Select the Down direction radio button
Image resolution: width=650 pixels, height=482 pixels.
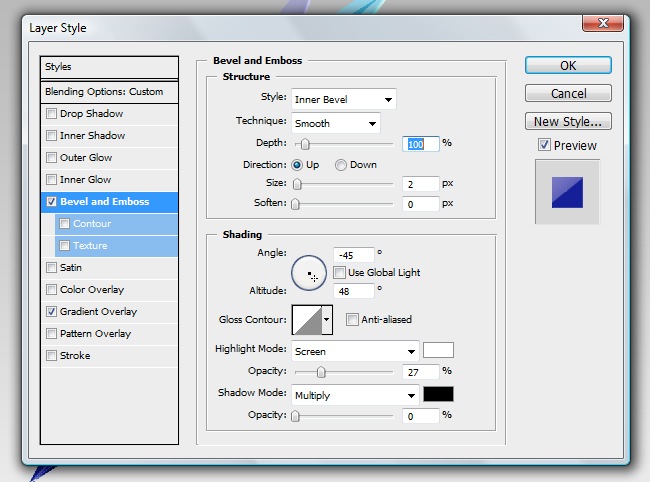pyautogui.click(x=341, y=165)
